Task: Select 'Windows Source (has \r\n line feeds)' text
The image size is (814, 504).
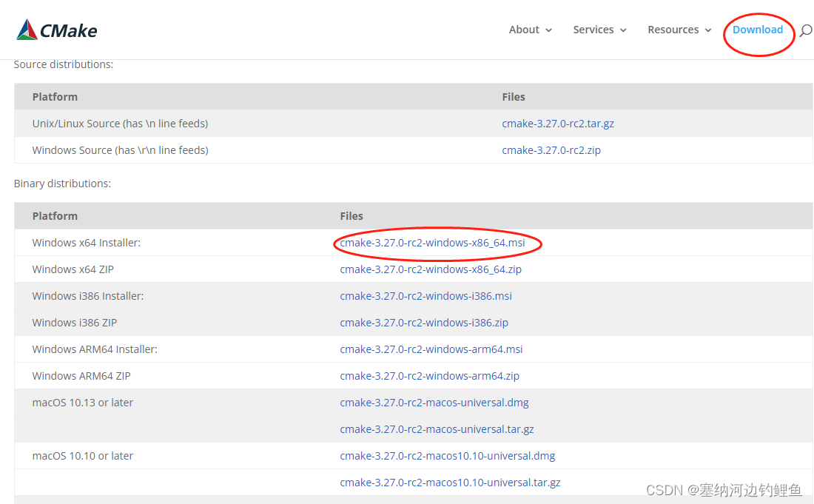Action: (120, 150)
